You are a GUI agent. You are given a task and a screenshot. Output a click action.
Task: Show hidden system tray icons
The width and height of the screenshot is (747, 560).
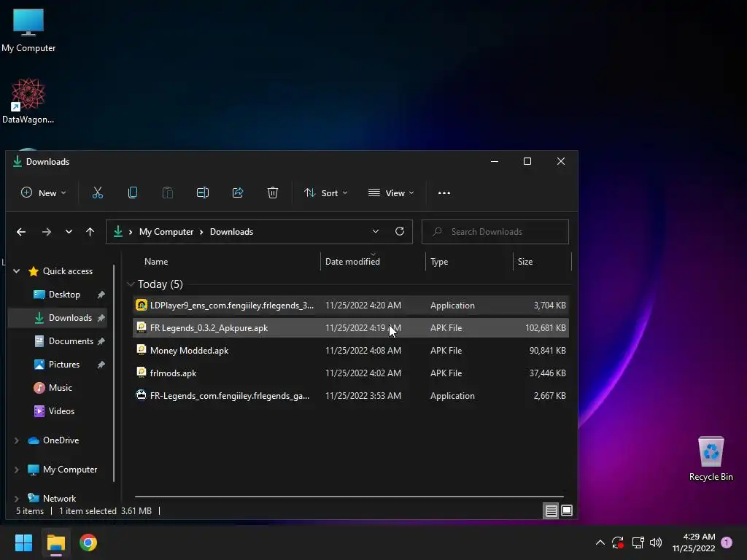[600, 542]
